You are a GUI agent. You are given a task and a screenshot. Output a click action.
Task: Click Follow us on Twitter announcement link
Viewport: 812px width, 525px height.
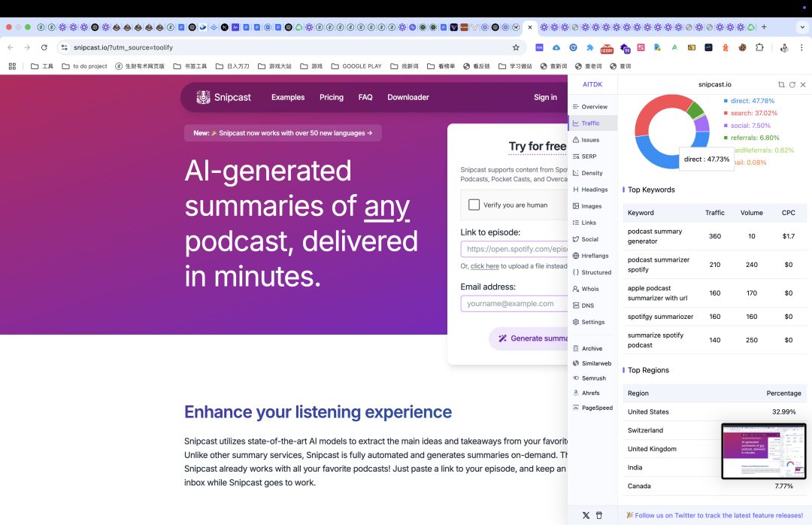pos(715,515)
